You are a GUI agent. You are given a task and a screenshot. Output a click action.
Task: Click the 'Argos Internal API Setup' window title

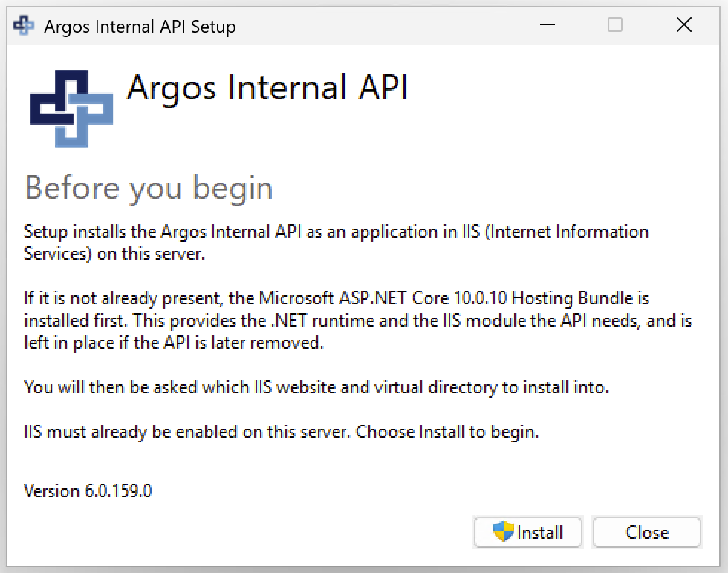tap(140, 27)
